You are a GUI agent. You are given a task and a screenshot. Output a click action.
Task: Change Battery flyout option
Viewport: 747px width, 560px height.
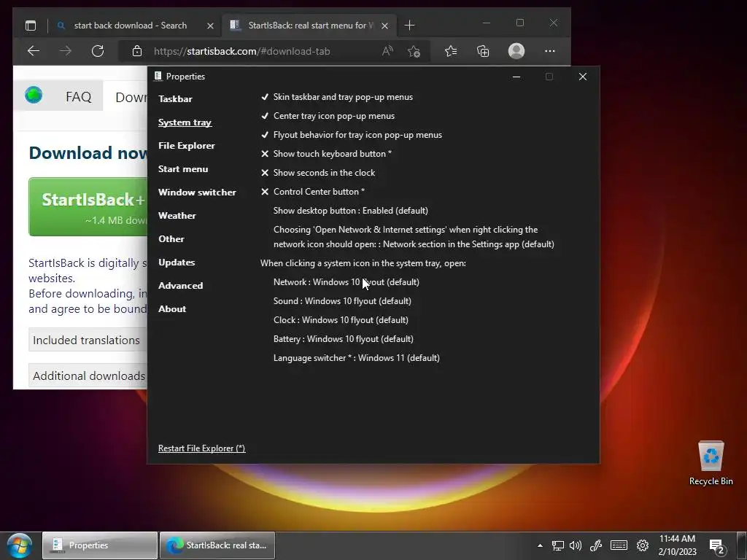tap(344, 339)
